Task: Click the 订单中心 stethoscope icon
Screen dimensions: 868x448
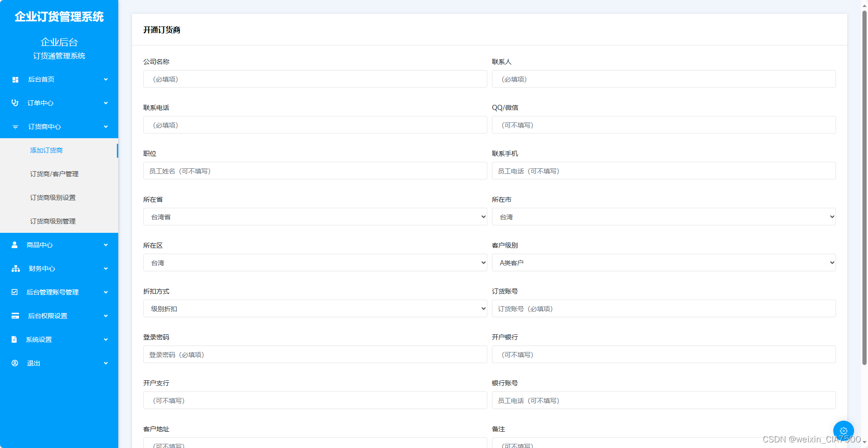Action: [x=15, y=103]
